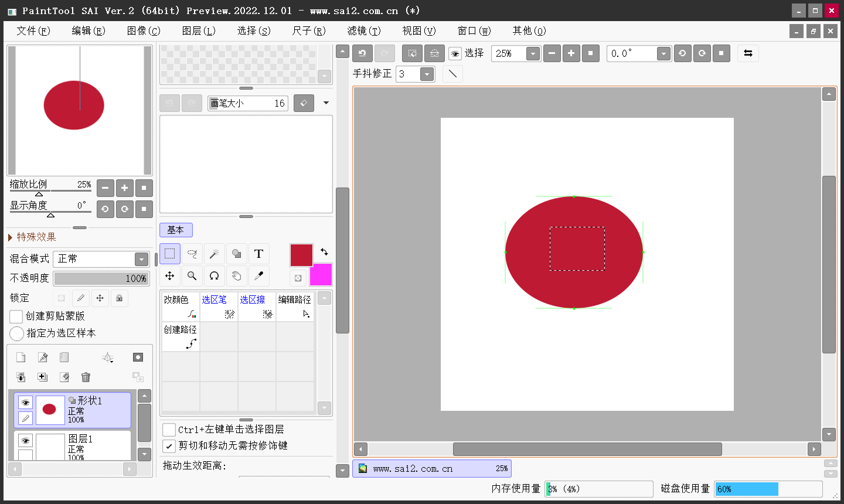Uncheck 剪切和移动无需按修饰键

[169, 446]
